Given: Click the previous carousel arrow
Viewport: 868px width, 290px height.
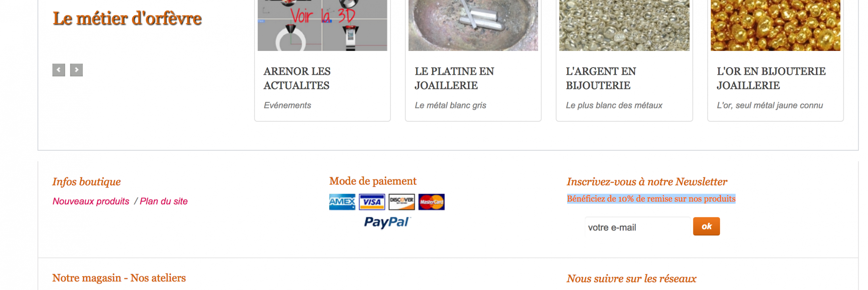Looking at the screenshot, I should 59,70.
